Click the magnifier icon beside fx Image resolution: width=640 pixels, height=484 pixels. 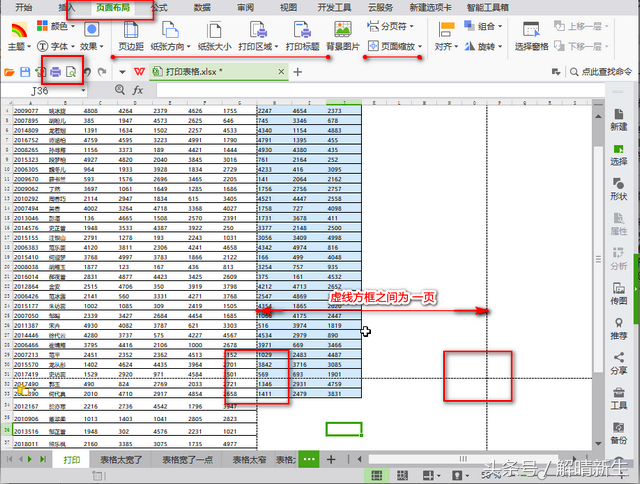(x=120, y=89)
